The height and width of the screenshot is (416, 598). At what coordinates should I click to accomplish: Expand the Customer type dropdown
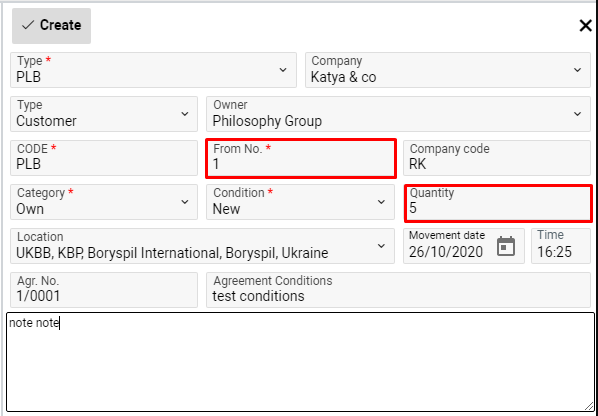pyautogui.click(x=104, y=114)
